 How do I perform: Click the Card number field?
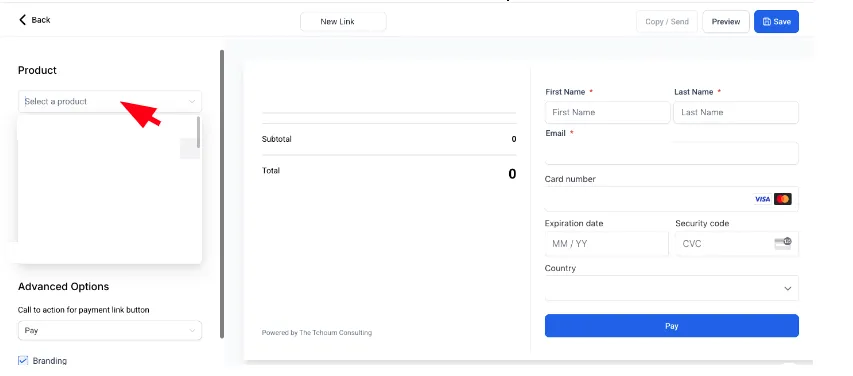[x=671, y=199]
